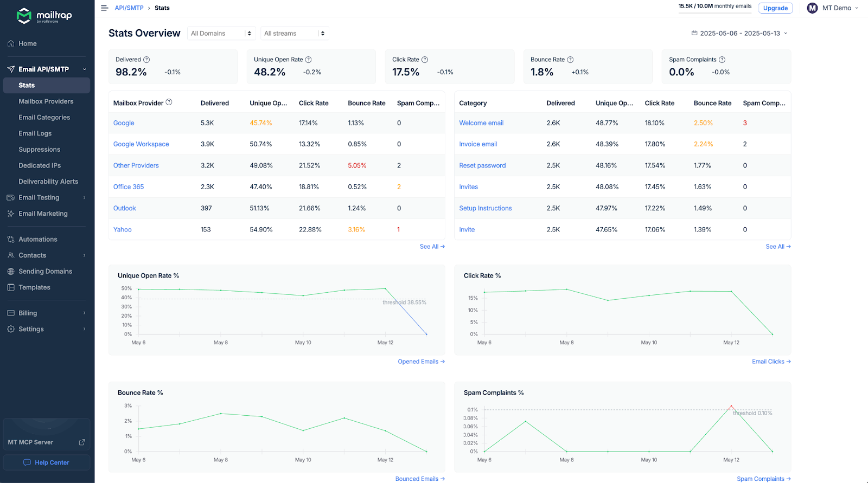The image size is (868, 483).
Task: Click the hamburger menu icon to collapse sidebar
Action: click(105, 8)
